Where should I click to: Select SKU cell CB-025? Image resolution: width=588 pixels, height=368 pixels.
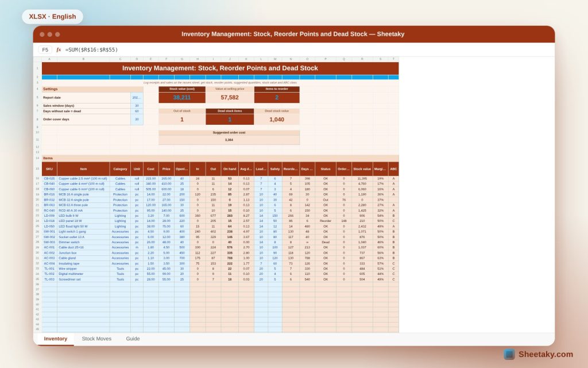pyautogui.click(x=49, y=179)
